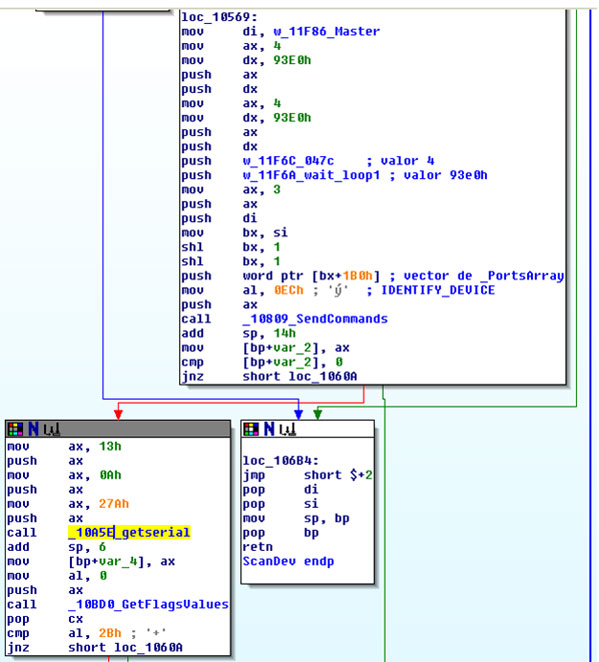Click the call target _10809_SendCommands

pos(315,319)
